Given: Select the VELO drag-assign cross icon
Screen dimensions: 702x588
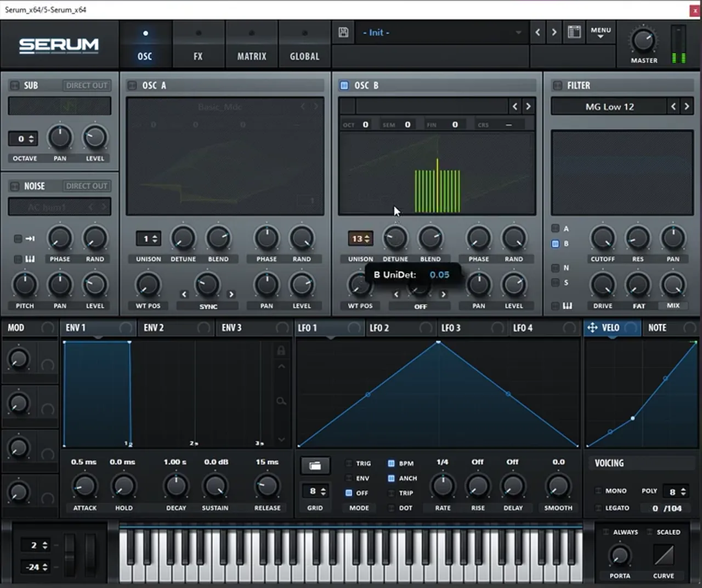Looking at the screenshot, I should tap(592, 327).
